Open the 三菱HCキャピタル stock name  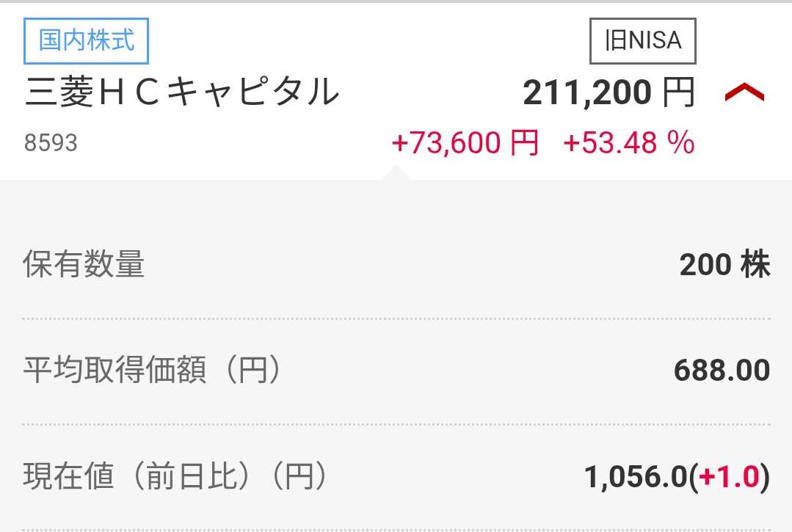tap(182, 92)
